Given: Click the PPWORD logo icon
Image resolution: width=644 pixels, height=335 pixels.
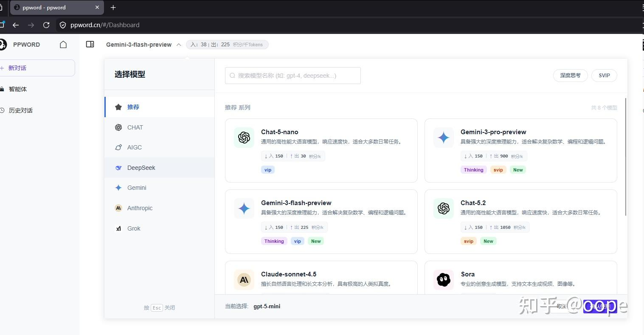Looking at the screenshot, I should click(3, 45).
